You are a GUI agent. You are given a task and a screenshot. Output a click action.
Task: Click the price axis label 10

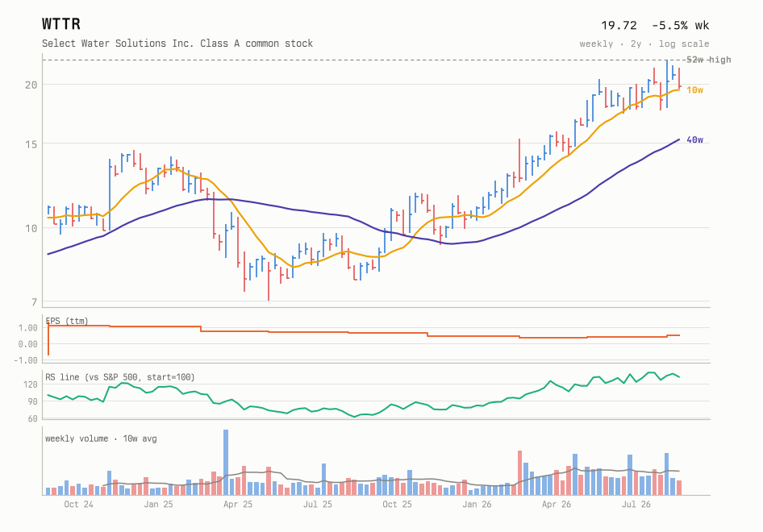[31, 228]
